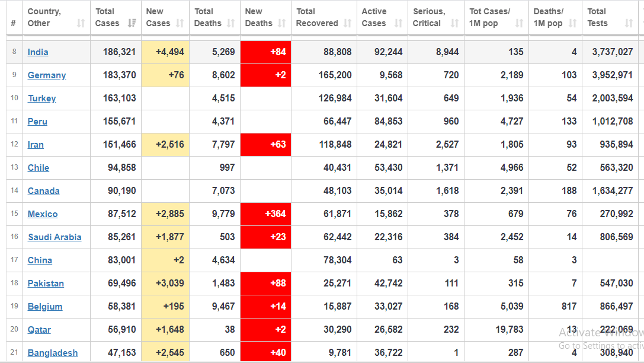This screenshot has height=363, width=644.
Task: Select Belgium's new cases +195 cell
Action: point(165,307)
